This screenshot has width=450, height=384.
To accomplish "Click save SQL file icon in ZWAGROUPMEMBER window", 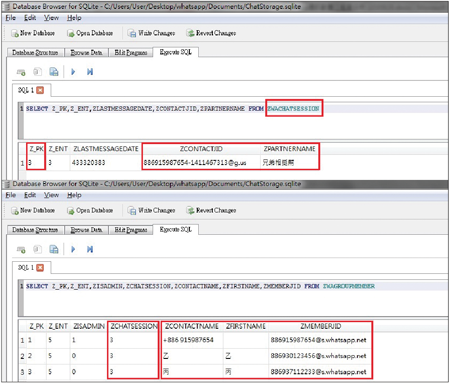I will [54, 249].
